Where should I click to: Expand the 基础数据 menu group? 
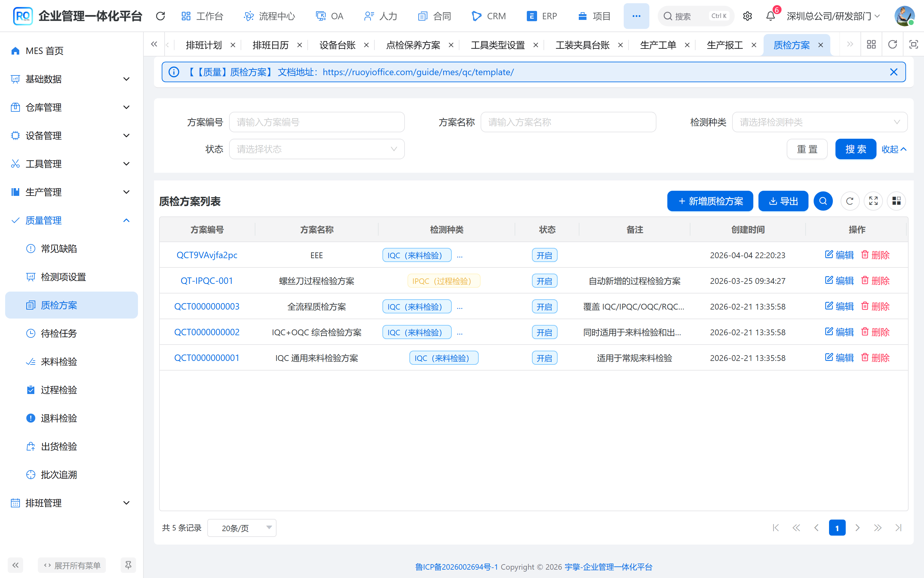[x=72, y=79]
